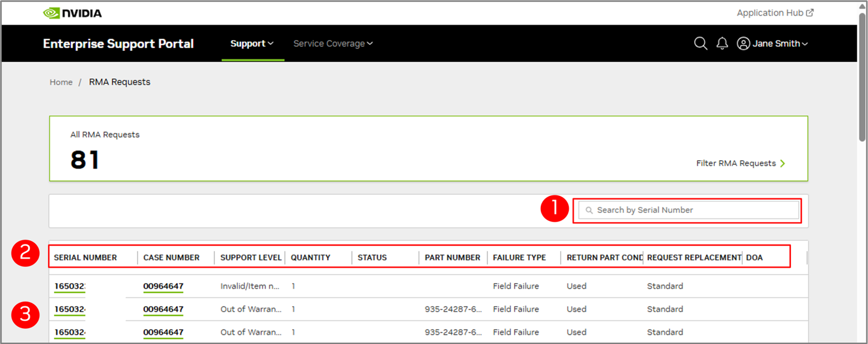Sort by DOA column header

[754, 257]
